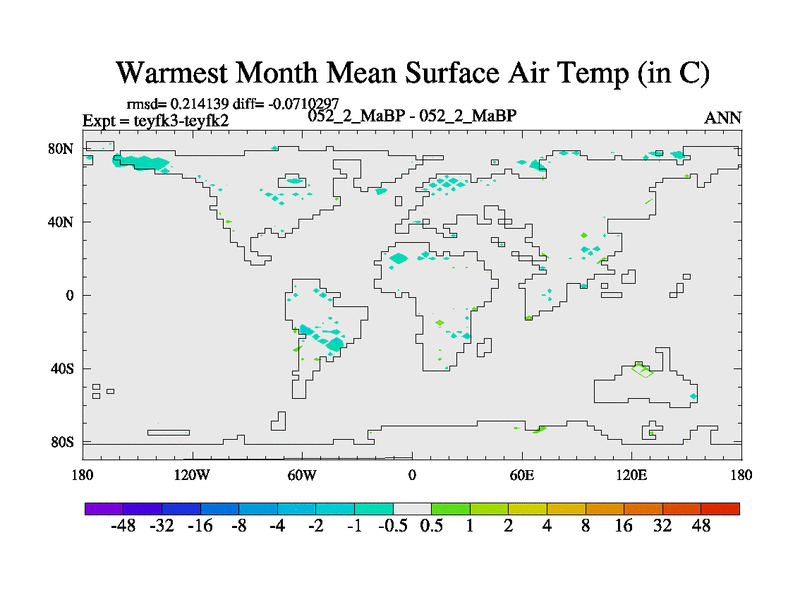
Task: Click the green diamond outline over Australia
Action: coord(643,371)
